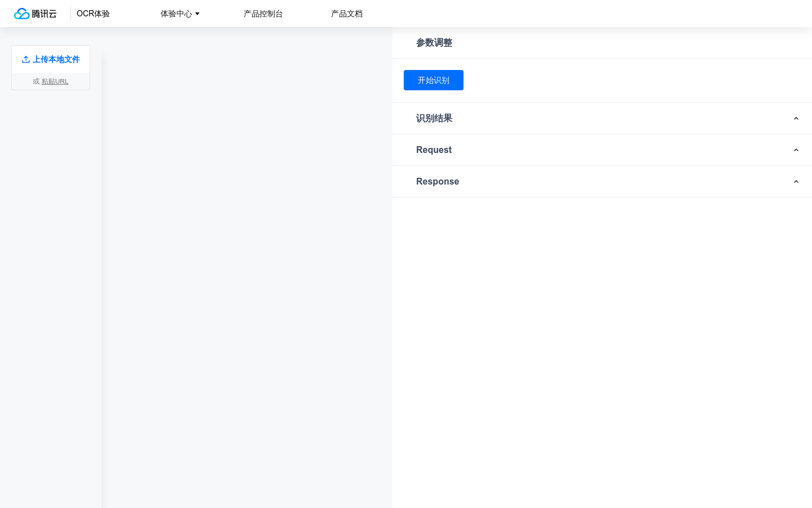Open the 产品文档 menu item
Viewport: 812px width, 508px height.
click(x=347, y=14)
